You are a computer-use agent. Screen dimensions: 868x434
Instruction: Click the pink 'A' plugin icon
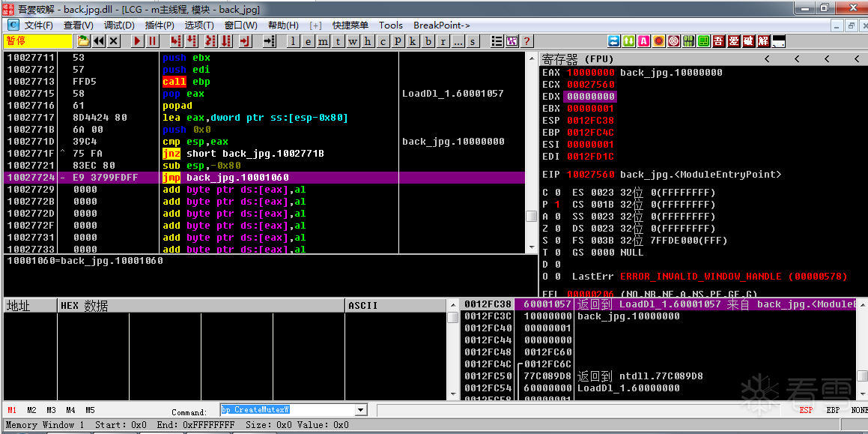point(644,41)
